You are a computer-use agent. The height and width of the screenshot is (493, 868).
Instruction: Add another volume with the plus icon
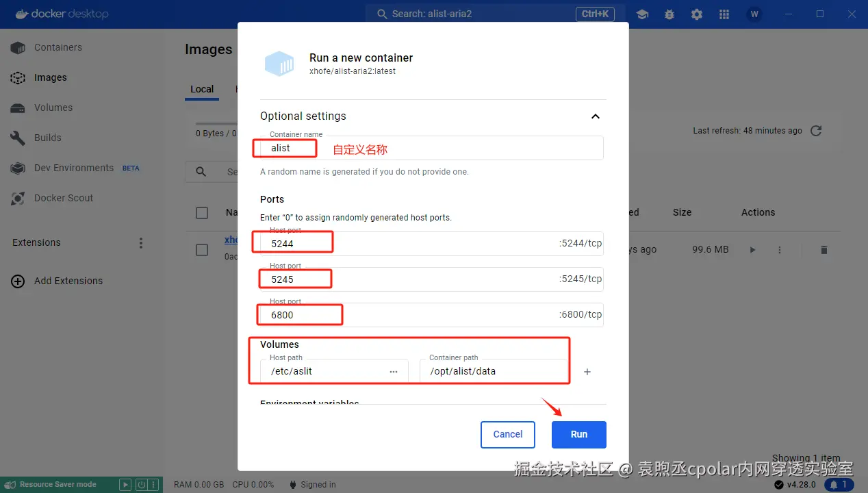587,372
